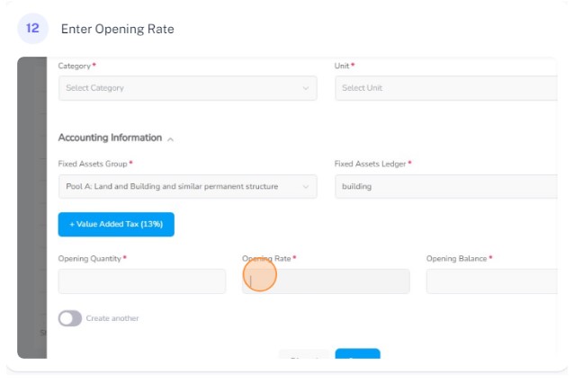Image resolution: width=583 pixels, height=392 pixels.
Task: Click the Accounting Information heading
Action: pos(110,138)
